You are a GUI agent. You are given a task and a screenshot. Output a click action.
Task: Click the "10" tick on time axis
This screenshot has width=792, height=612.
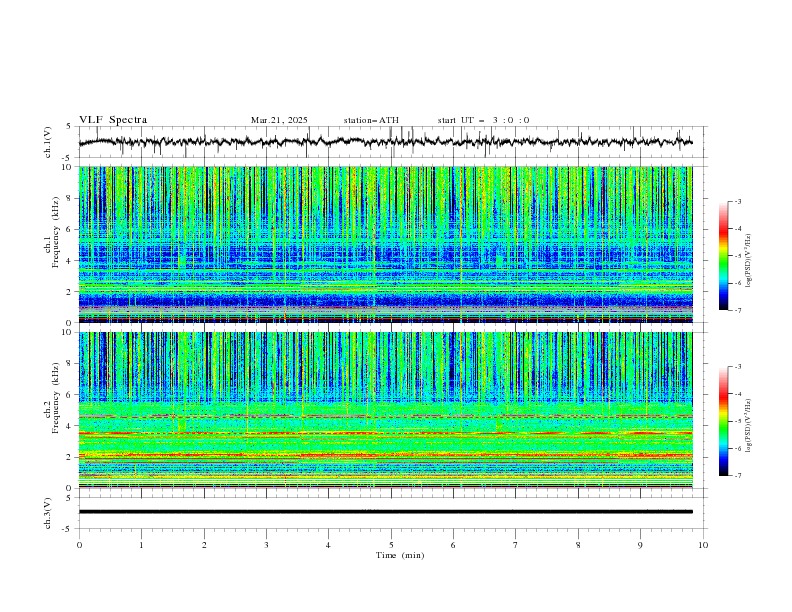[x=703, y=545]
